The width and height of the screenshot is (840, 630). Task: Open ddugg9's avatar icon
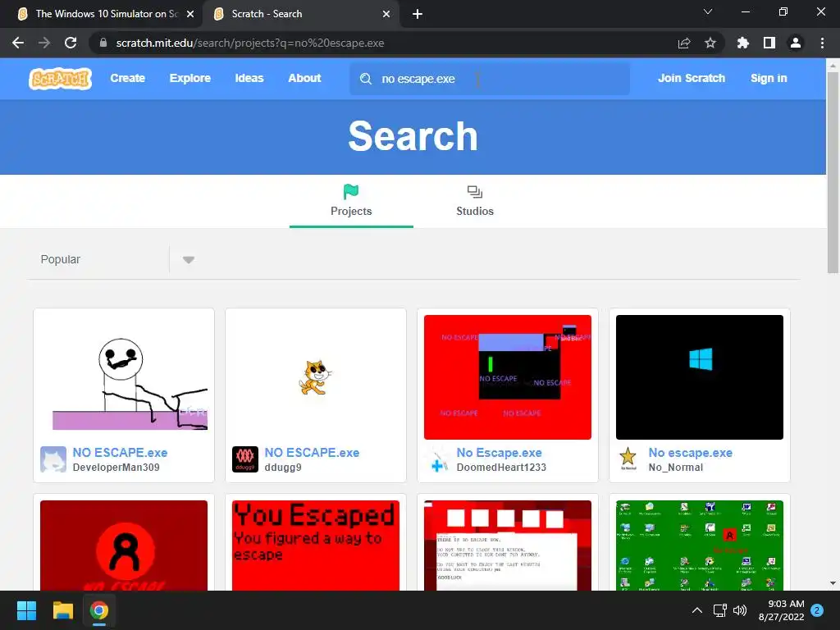click(245, 459)
